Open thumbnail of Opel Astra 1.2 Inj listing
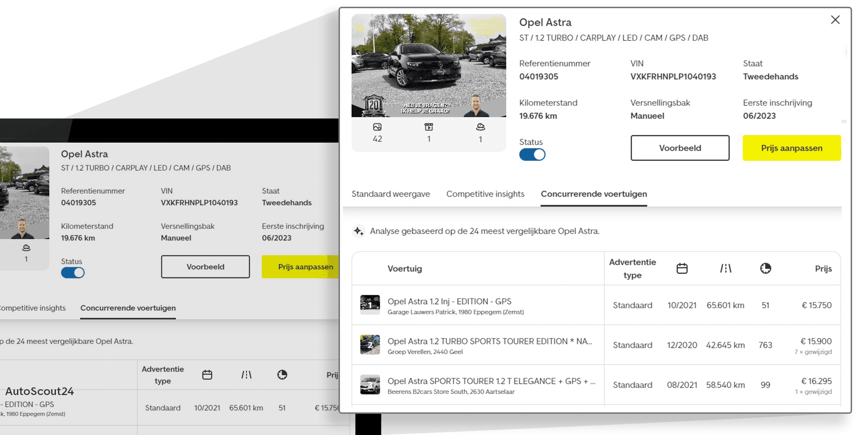The image size is (868, 435). click(370, 305)
